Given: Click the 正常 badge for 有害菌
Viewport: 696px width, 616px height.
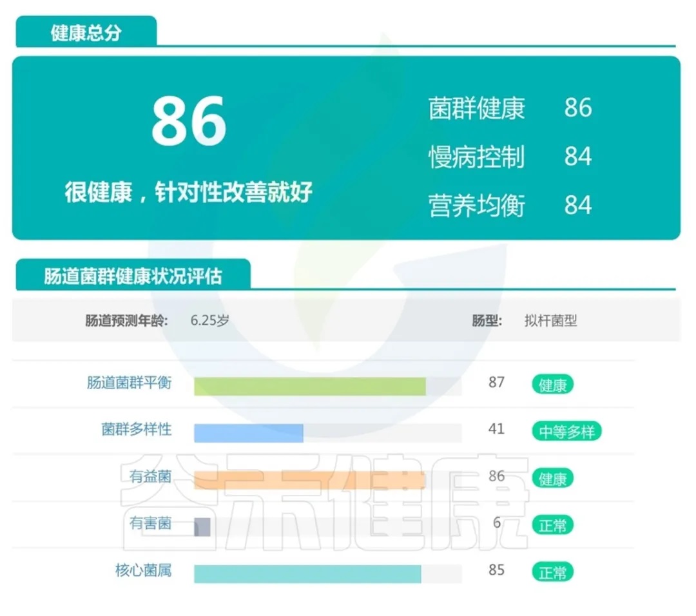Looking at the screenshot, I should [552, 525].
